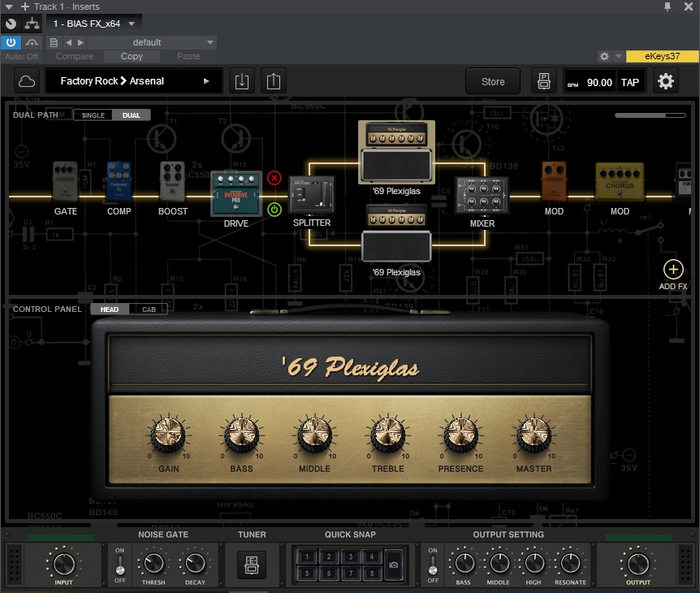Select the GATE pedal in signal chain
Screen dimensions: 700x593
tap(65, 182)
